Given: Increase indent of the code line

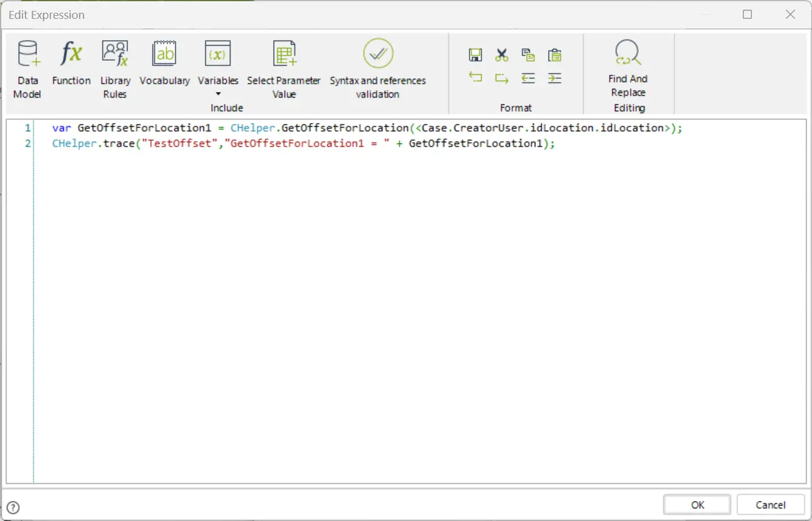Looking at the screenshot, I should pos(554,78).
